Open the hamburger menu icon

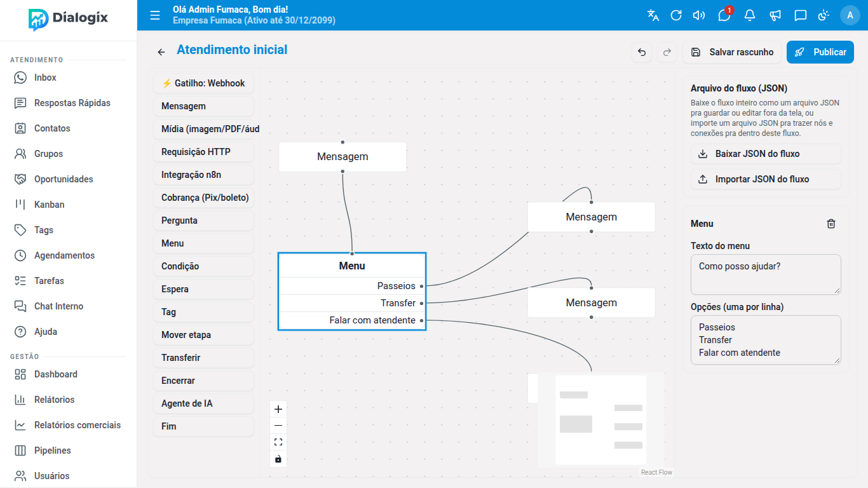[155, 15]
